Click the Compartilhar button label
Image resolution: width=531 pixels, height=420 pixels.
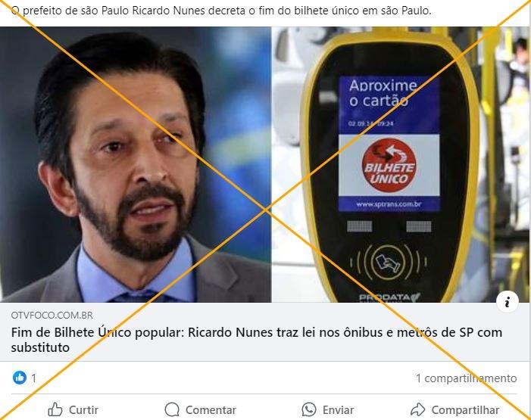(465, 410)
